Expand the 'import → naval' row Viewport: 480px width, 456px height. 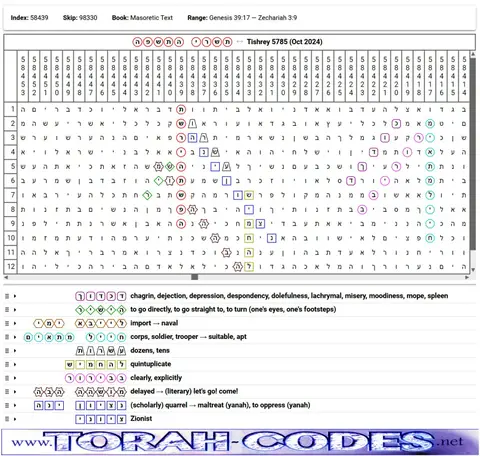(15, 323)
